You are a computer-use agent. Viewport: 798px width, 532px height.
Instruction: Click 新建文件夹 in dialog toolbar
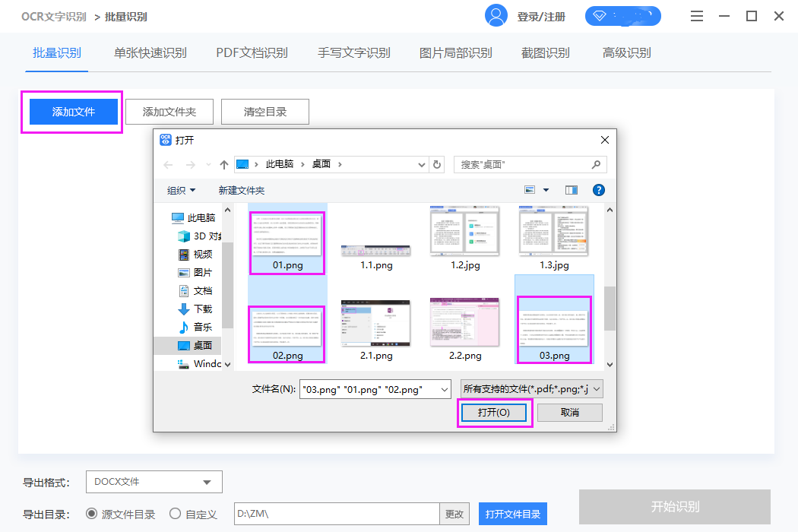[241, 191]
